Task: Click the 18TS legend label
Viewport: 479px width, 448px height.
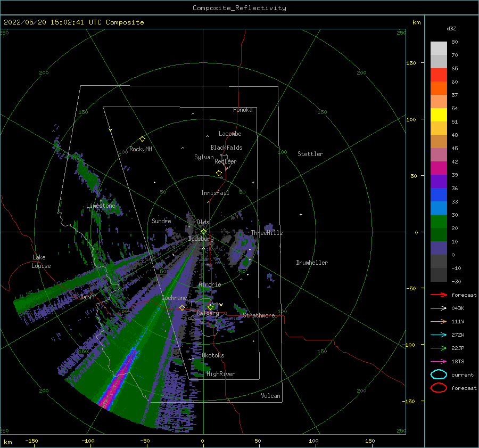Action: [x=458, y=362]
